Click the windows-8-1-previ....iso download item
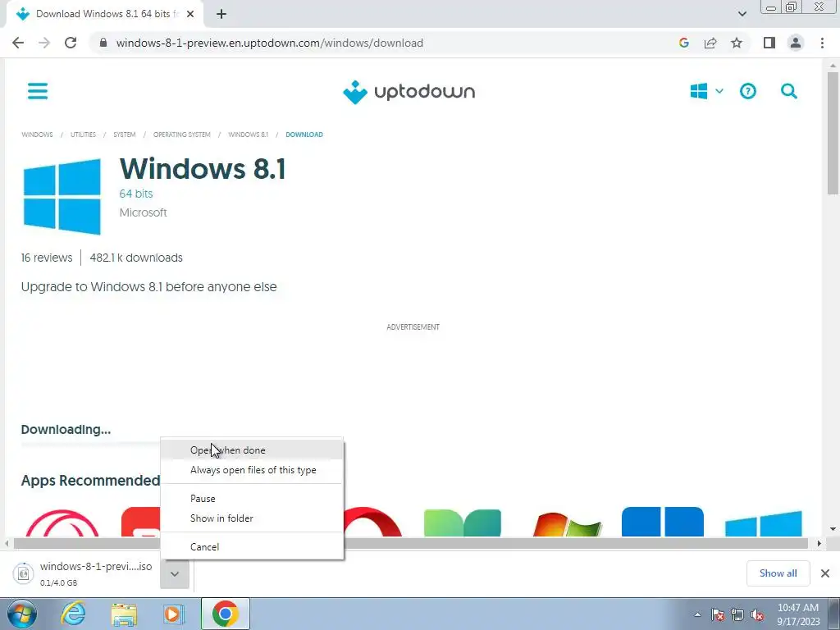Viewport: 840px width, 630px height. tap(84, 573)
